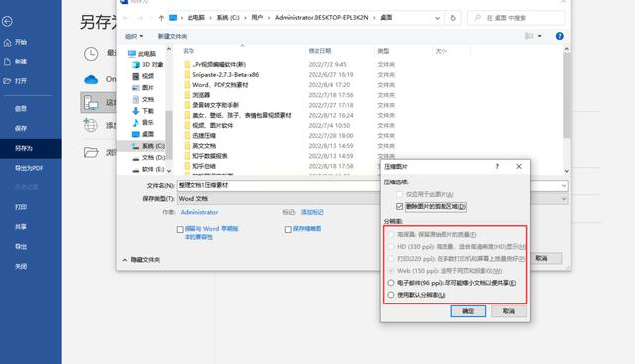Click the 确定 button in compress dialog
This screenshot has height=364, width=635.
click(x=468, y=311)
